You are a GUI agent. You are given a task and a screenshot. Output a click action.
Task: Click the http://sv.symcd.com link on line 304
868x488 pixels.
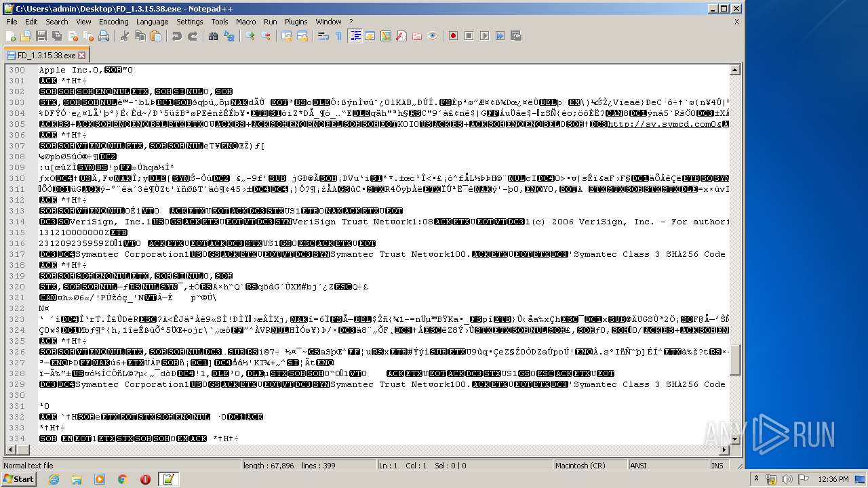[665, 124]
